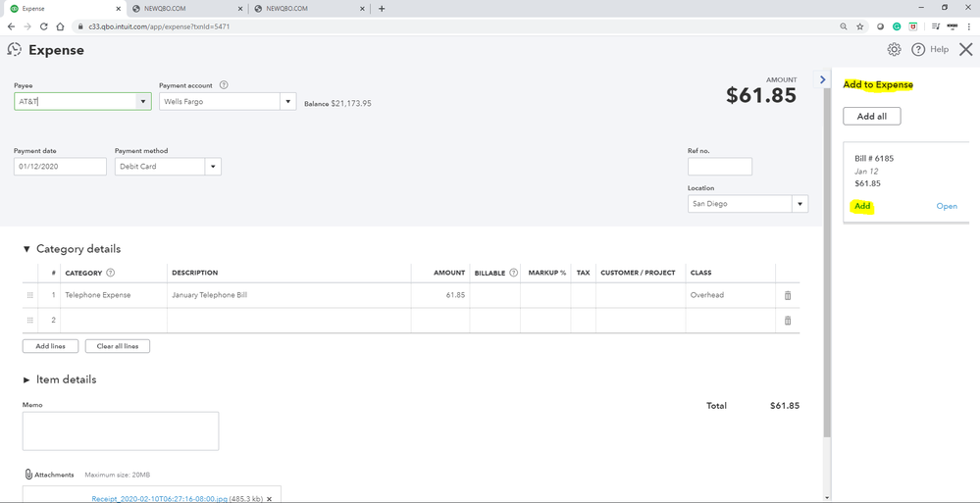Viewport: 980px width, 503px height.
Task: Reload the browser page
Action: pyautogui.click(x=44, y=26)
